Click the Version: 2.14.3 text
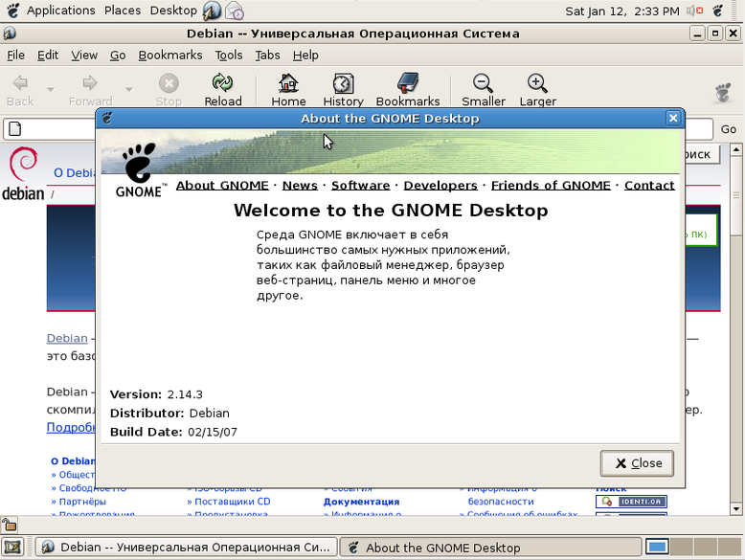The width and height of the screenshot is (745, 560). coord(156,394)
